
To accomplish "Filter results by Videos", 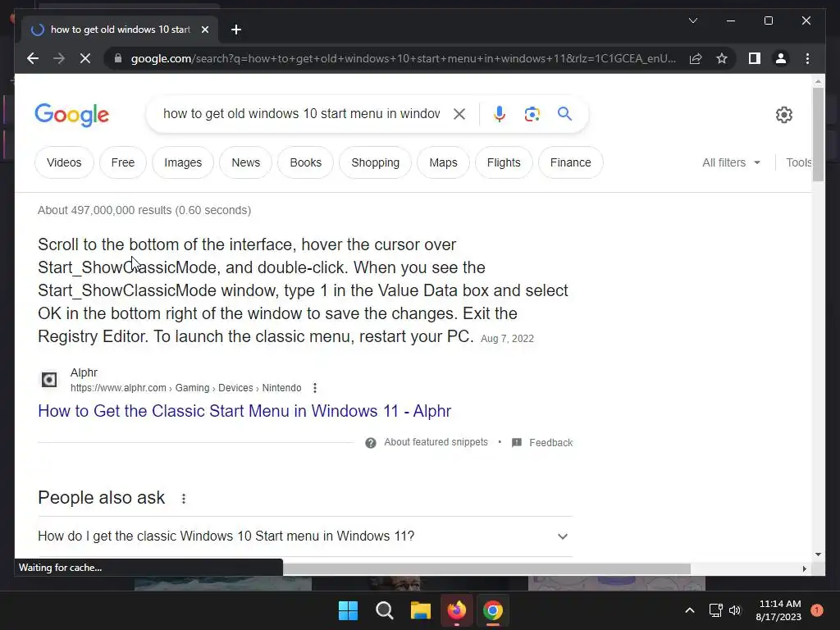I will (64, 162).
